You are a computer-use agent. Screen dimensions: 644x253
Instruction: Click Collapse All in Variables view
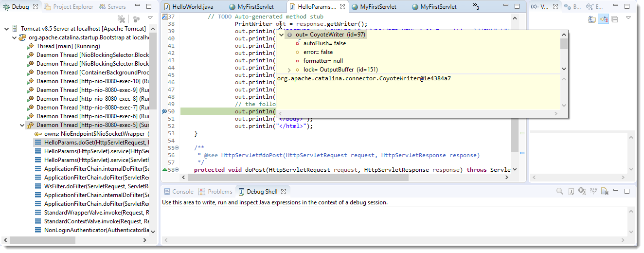615,18
